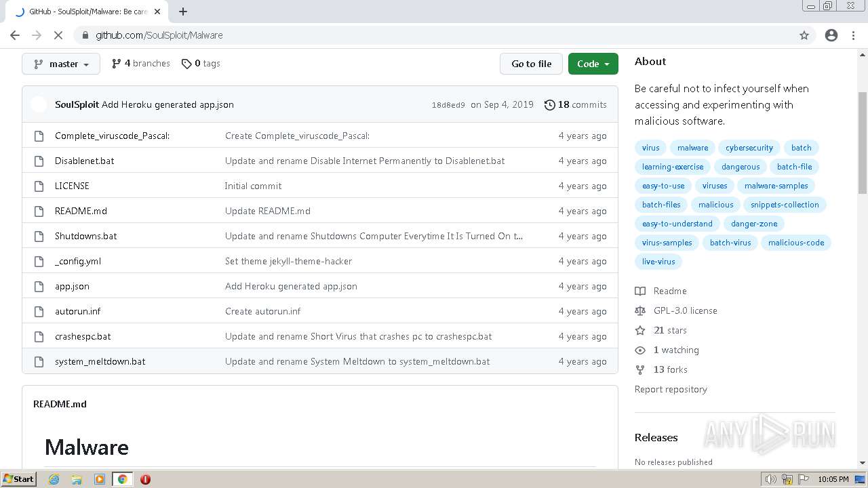
Task: Open the Disablenet.bat file
Action: pyautogui.click(x=84, y=161)
